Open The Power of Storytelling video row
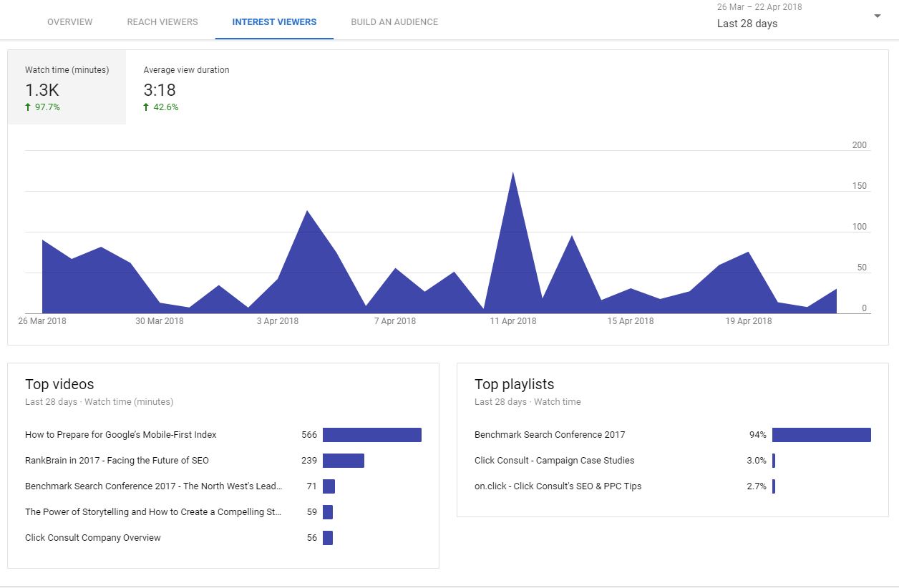The width and height of the screenshot is (899, 588). 153,512
